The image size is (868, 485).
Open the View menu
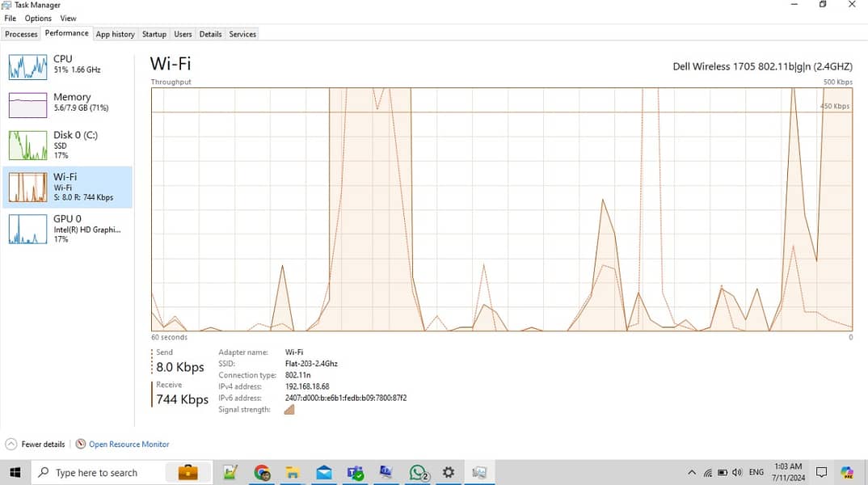point(69,18)
